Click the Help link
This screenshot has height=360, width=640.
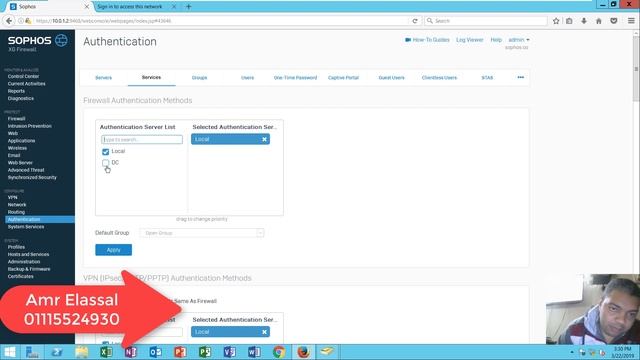click(496, 40)
